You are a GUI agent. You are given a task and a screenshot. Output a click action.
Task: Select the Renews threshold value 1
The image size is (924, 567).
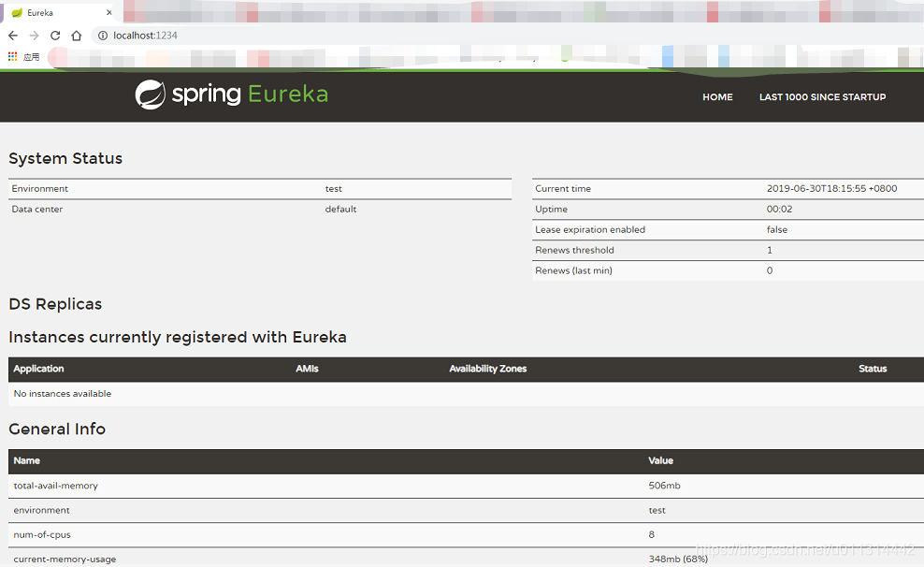pyautogui.click(x=770, y=250)
